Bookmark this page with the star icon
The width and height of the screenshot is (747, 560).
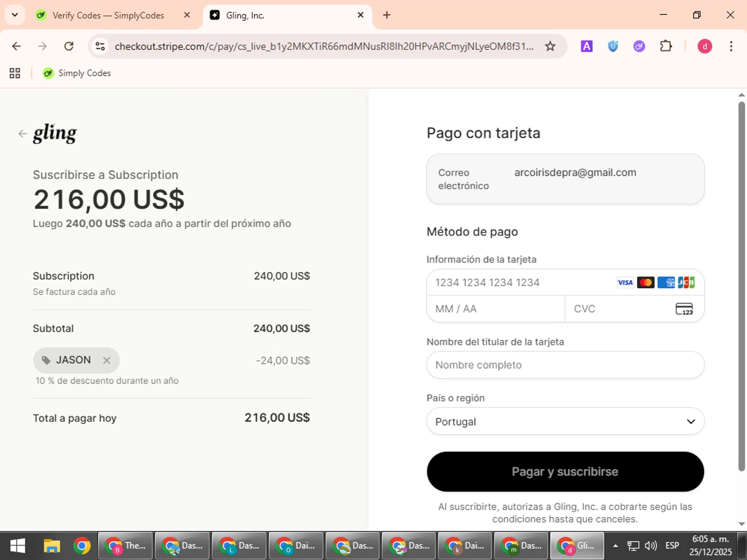click(x=550, y=46)
